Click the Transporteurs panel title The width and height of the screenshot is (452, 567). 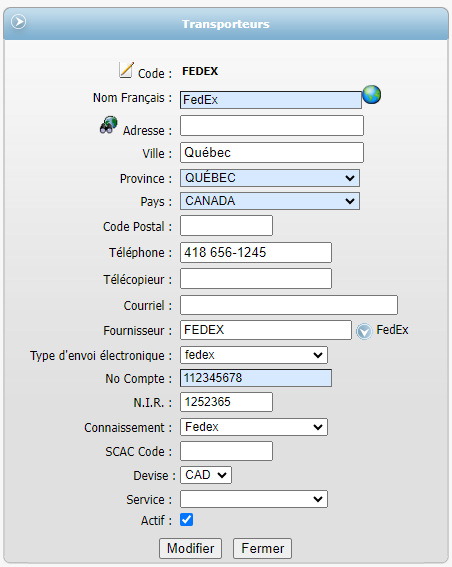click(226, 24)
